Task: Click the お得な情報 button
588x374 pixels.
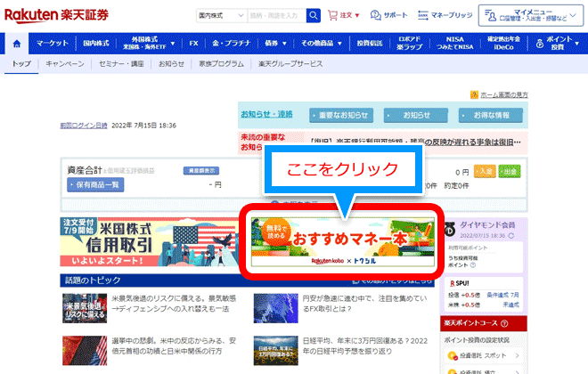Action: 491,116
